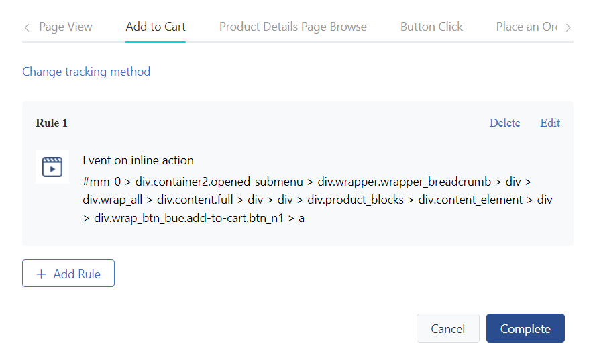The width and height of the screenshot is (593, 364).
Task: Click the plus icon beside Add Rule
Action: point(42,274)
